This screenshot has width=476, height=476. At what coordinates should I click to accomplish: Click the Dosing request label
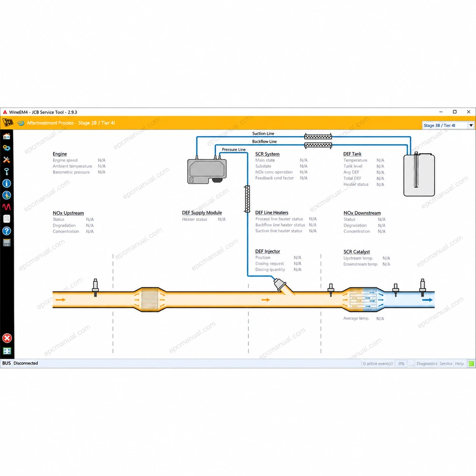269,264
